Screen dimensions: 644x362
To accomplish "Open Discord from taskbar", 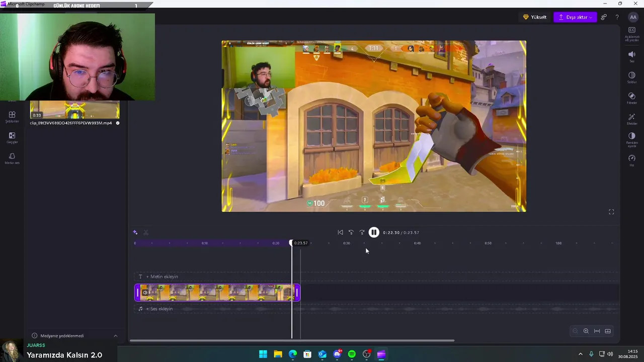I will [337, 354].
